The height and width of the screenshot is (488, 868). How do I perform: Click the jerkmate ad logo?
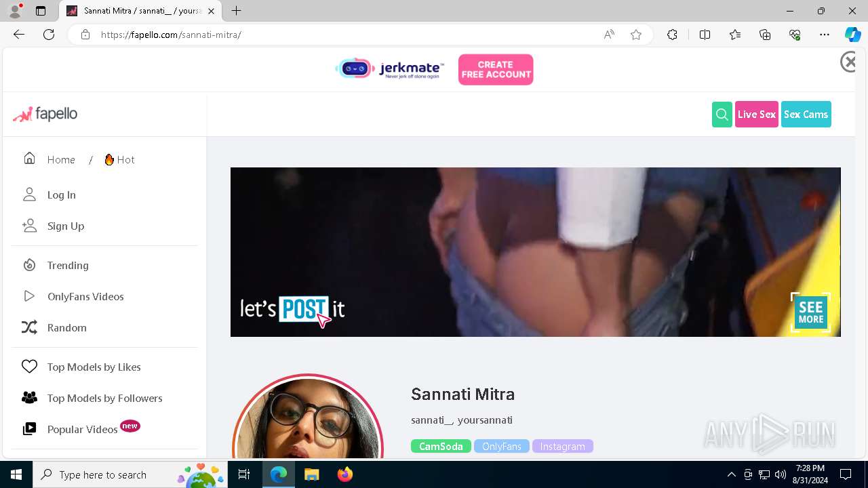(x=390, y=68)
